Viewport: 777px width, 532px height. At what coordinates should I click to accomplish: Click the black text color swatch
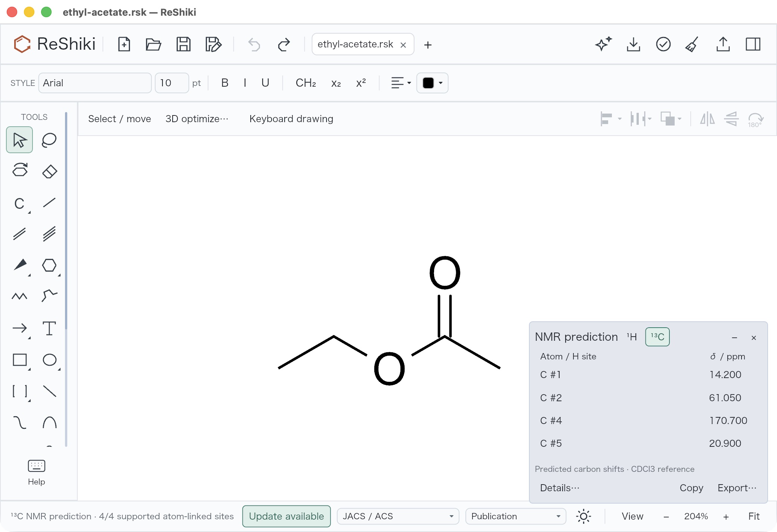click(x=428, y=83)
